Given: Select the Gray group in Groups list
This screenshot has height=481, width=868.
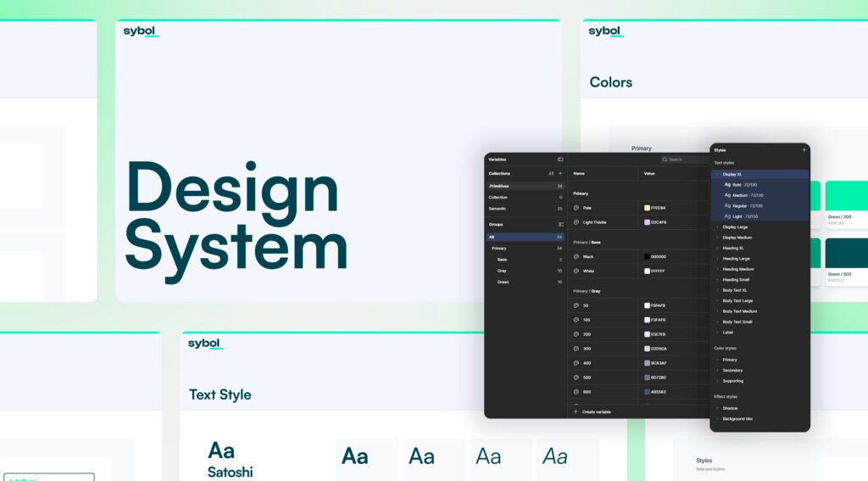Looking at the screenshot, I should (526, 271).
